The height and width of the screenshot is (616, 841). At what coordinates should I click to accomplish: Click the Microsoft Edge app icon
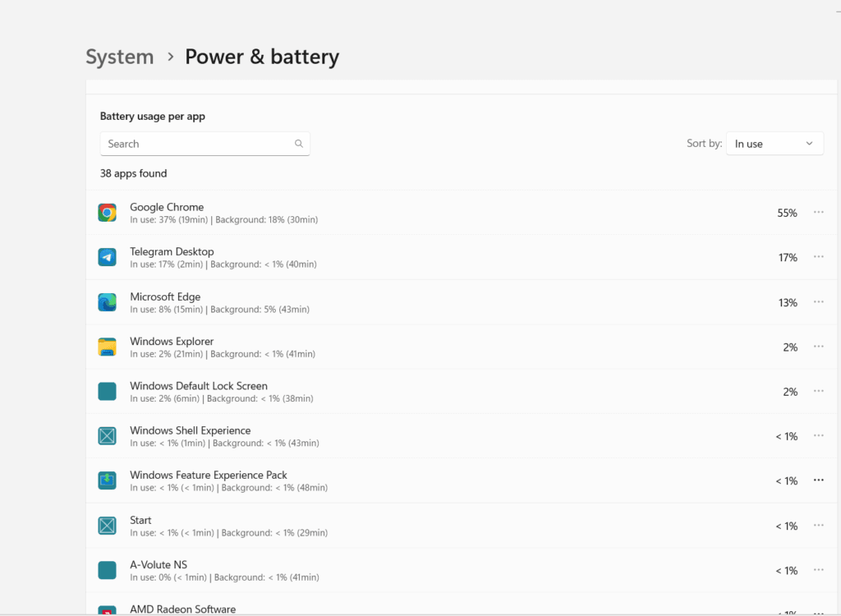(x=107, y=302)
